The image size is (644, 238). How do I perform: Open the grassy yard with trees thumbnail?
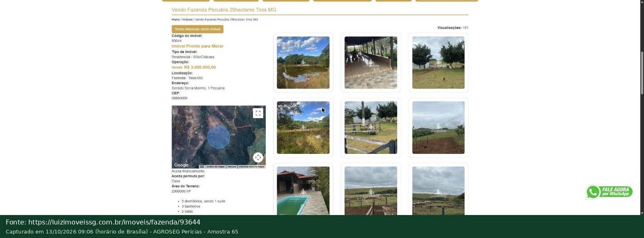pos(438,62)
